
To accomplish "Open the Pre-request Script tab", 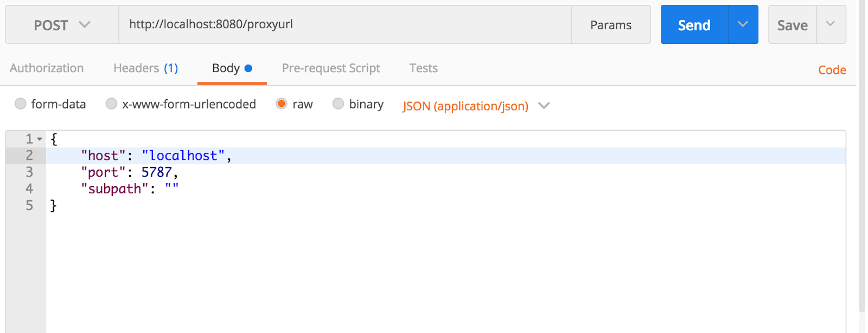I will coord(331,68).
